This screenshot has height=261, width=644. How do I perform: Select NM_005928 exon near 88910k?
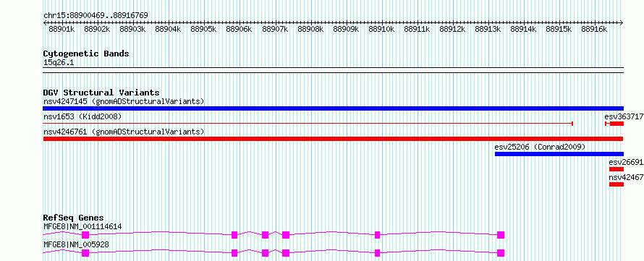click(378, 253)
